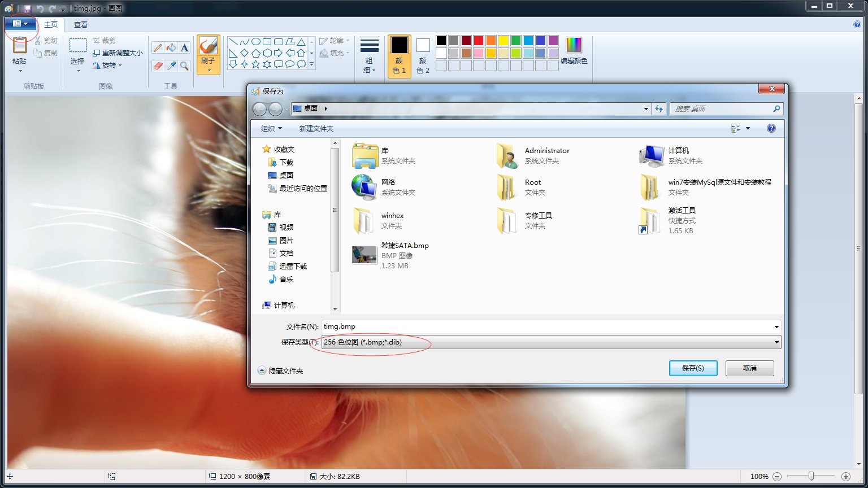868x488 pixels.
Task: Select the red color swatch in palette
Action: coord(478,41)
